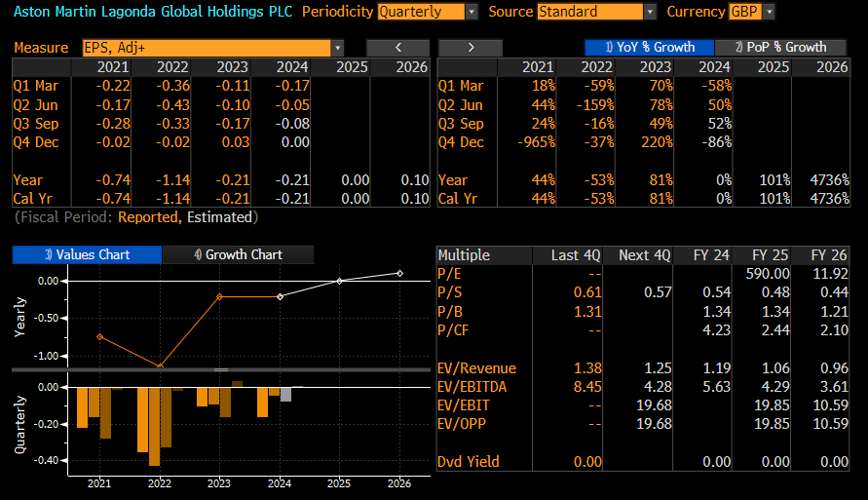
Task: Grab the divider handle between yearly and quarterly charts
Action: point(221,369)
